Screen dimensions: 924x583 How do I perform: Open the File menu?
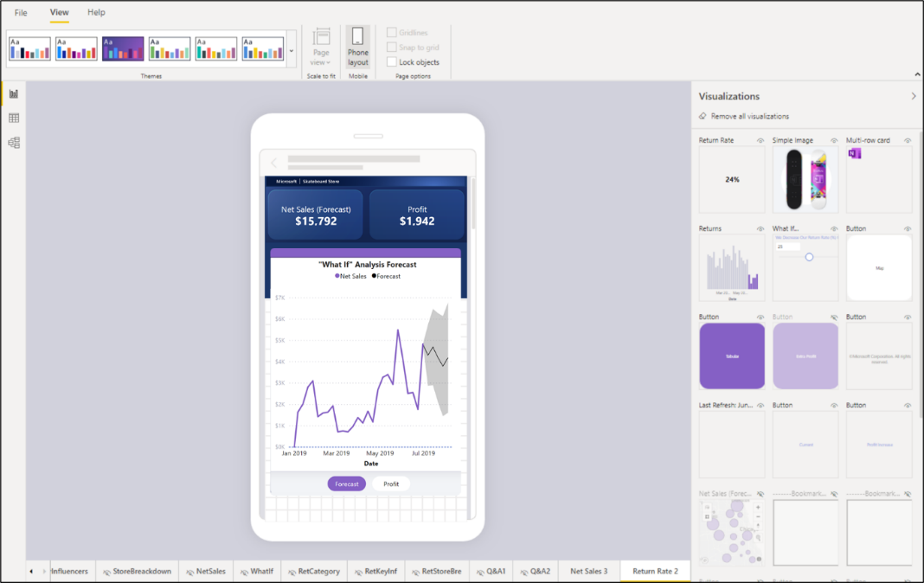[x=21, y=13]
